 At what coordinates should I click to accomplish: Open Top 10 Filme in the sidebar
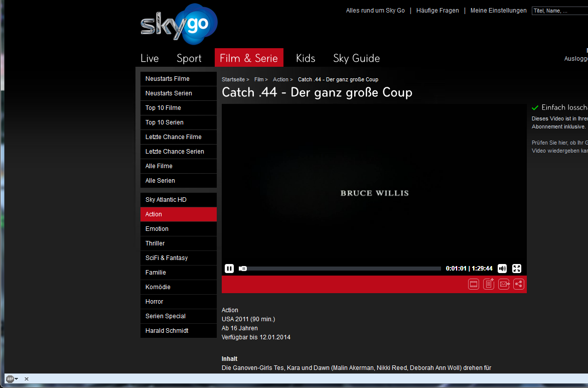click(x=163, y=108)
